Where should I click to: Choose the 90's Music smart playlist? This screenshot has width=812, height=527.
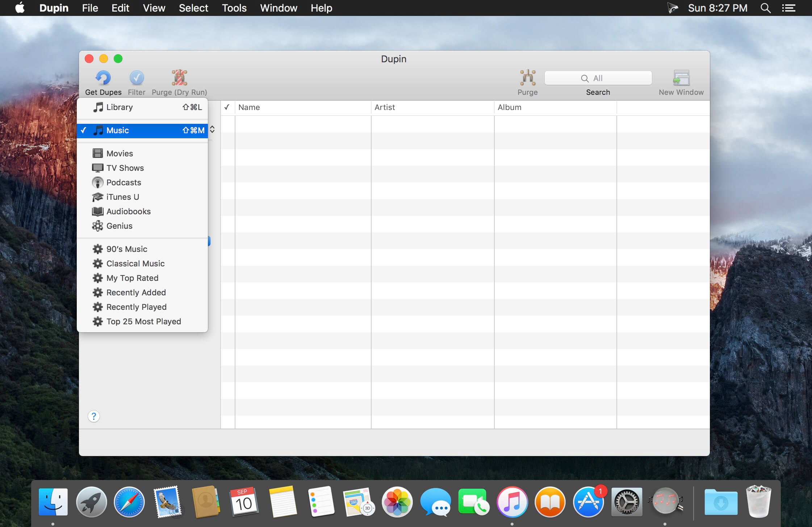pos(142,249)
